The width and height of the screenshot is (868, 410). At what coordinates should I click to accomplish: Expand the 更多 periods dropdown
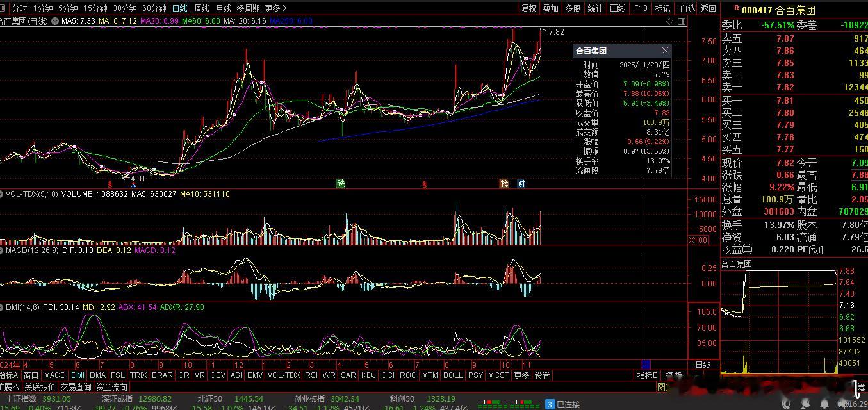275,8
